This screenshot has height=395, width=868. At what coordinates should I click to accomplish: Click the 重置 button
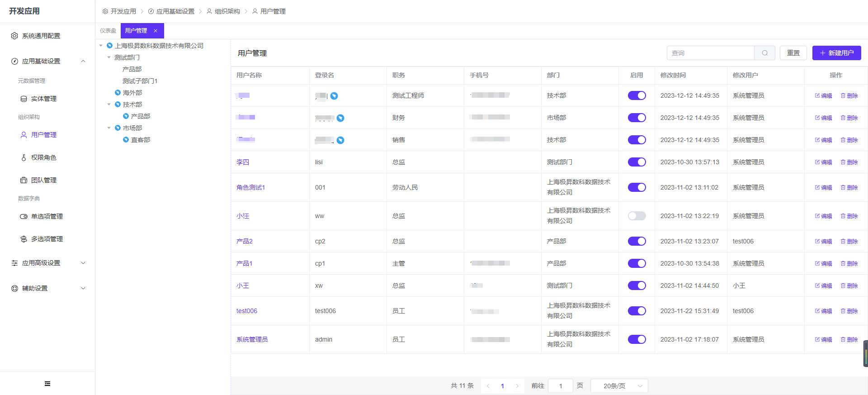[793, 53]
